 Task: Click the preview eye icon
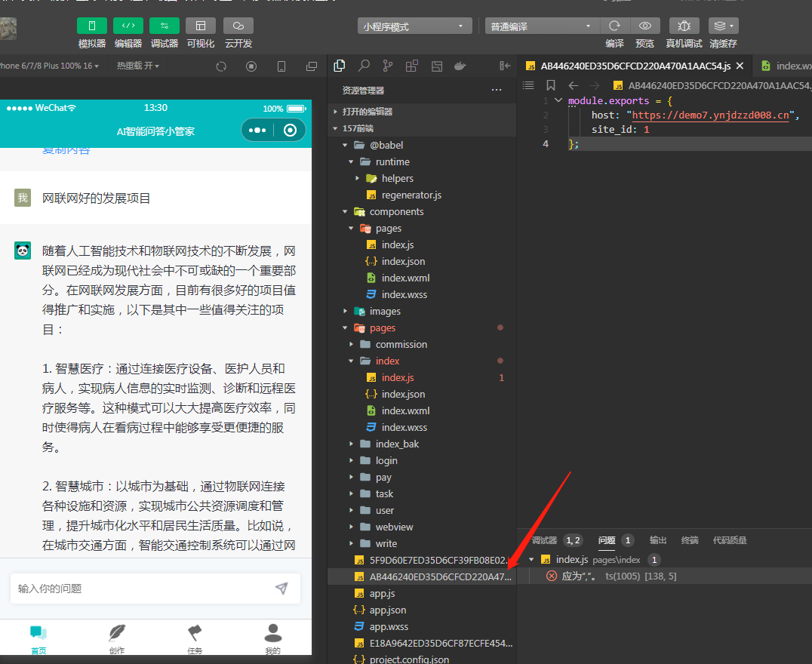[x=644, y=26]
